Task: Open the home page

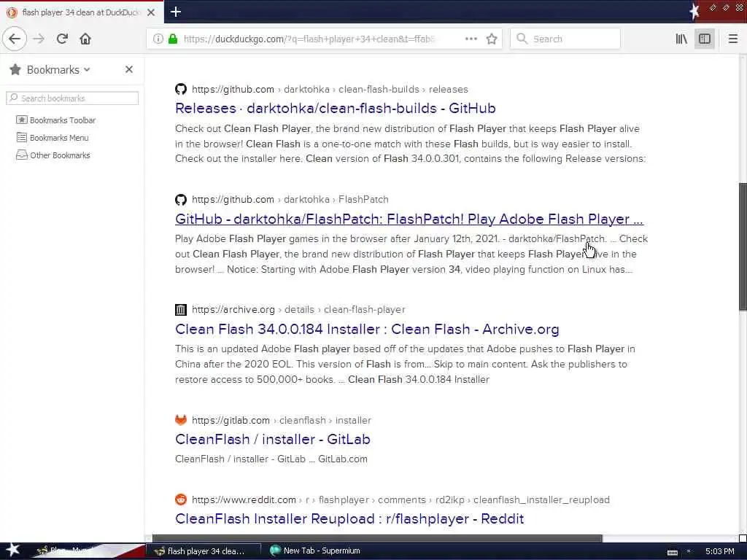Action: point(85,39)
